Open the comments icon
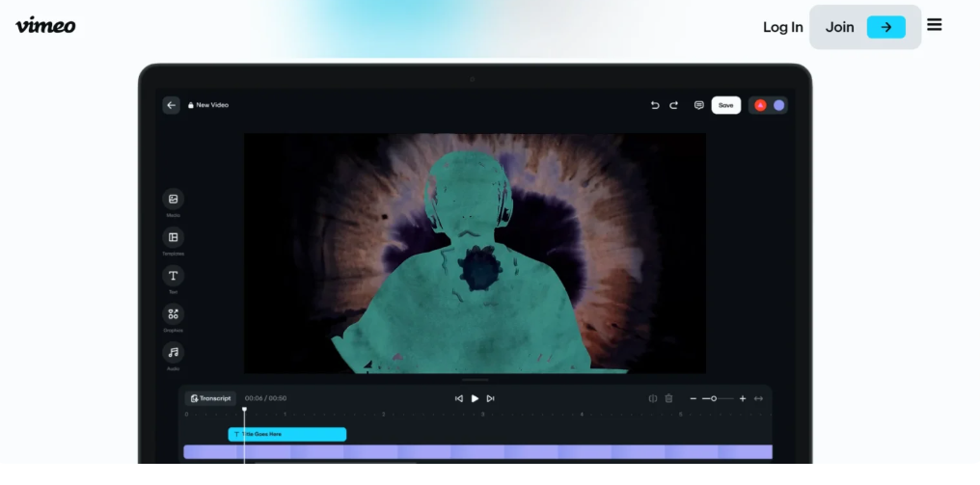Viewport: 980px width, 485px height. click(x=698, y=105)
